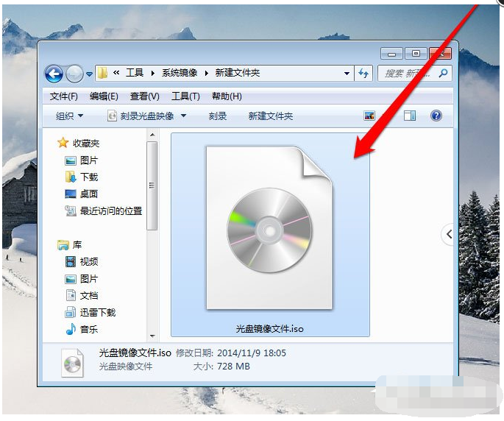Go back with the blue back arrow
The height and width of the screenshot is (421, 504).
click(x=54, y=74)
